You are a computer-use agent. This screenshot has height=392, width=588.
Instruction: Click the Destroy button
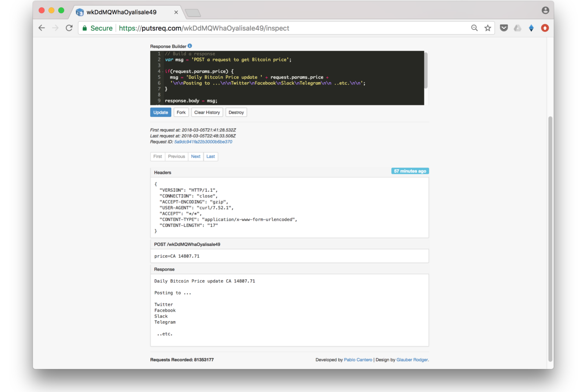tap(236, 112)
